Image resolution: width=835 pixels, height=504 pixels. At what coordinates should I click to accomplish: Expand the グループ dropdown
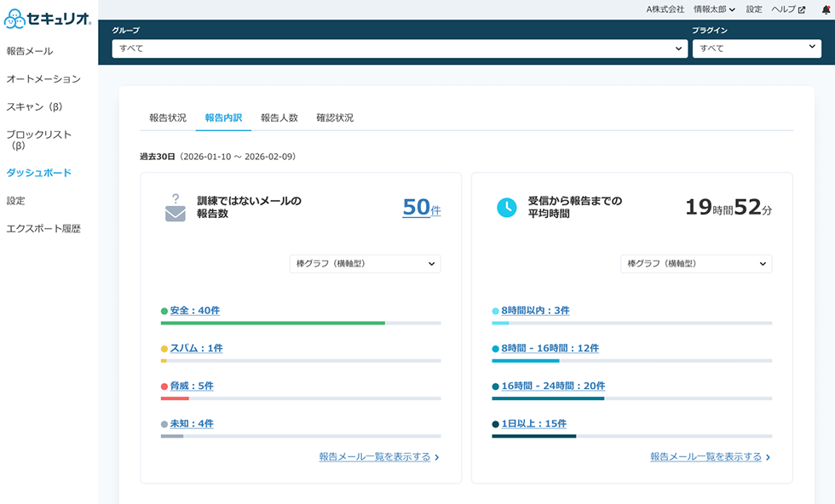tap(399, 49)
